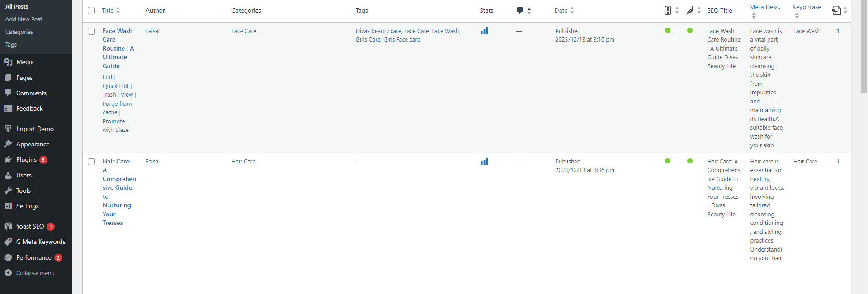The image size is (868, 294).
Task: Click Hair Care category link
Action: pos(243,161)
